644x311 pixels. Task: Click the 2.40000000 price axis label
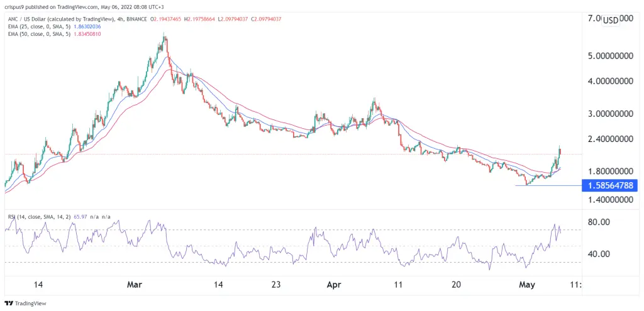pyautogui.click(x=609, y=139)
